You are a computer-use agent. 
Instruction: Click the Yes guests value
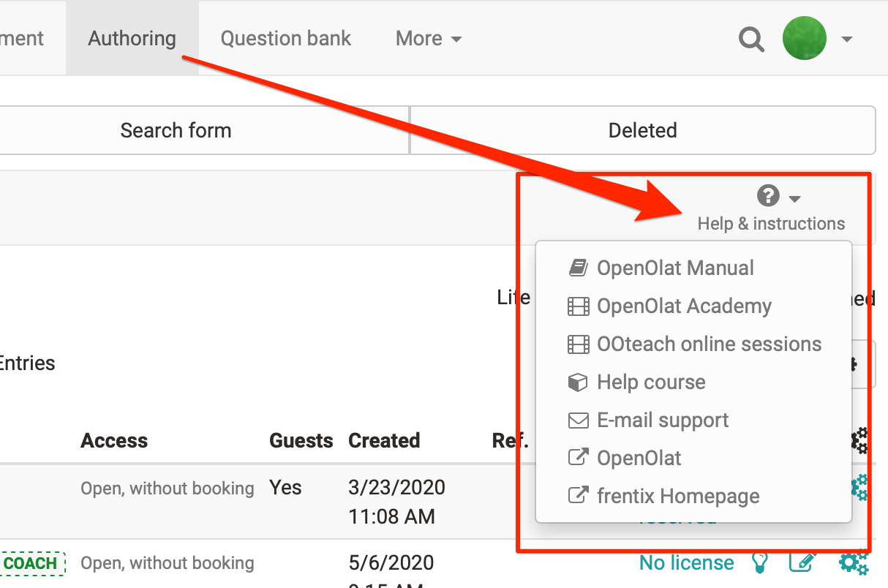285,487
